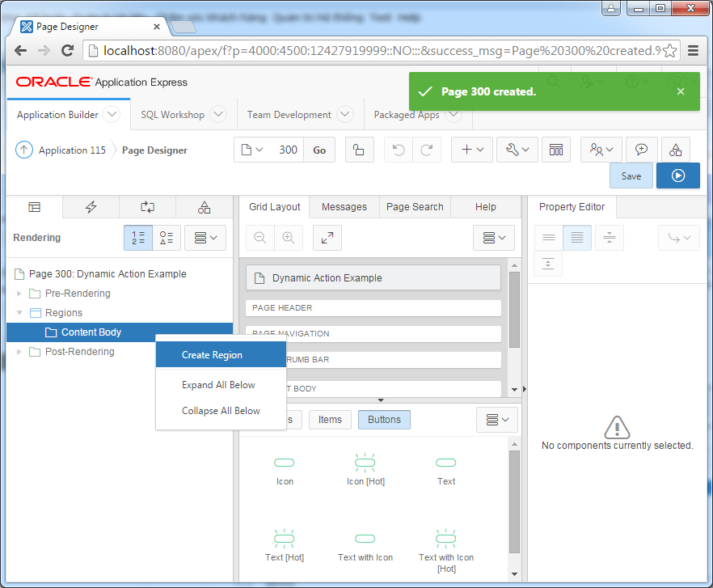Select the Icon [Hot] button type
Image resolution: width=713 pixels, height=588 pixels.
[365, 469]
